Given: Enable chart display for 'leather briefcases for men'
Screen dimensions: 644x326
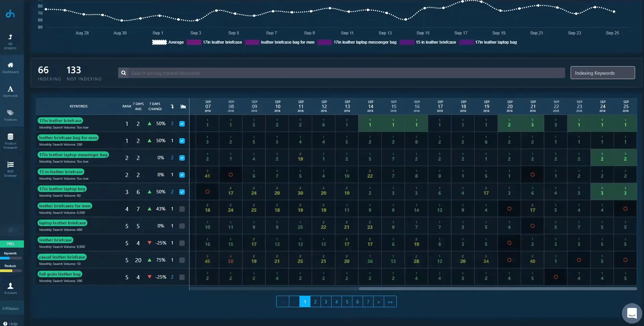Looking at the screenshot, I should pos(182,209).
